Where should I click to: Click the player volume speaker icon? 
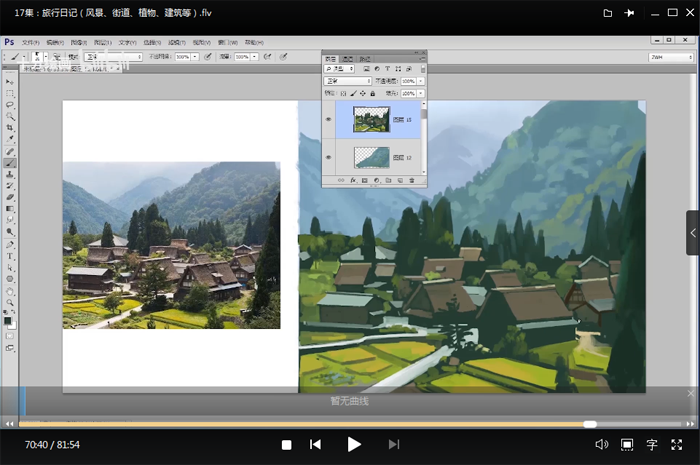[x=601, y=444]
